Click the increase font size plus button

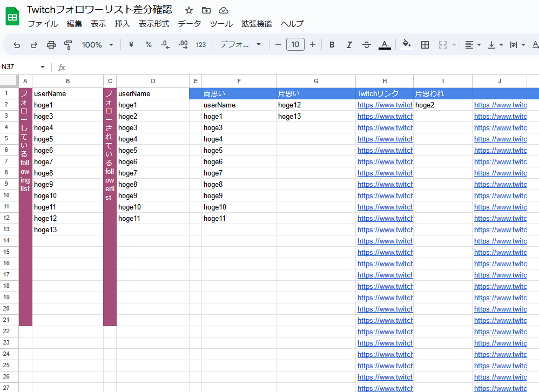coord(312,45)
